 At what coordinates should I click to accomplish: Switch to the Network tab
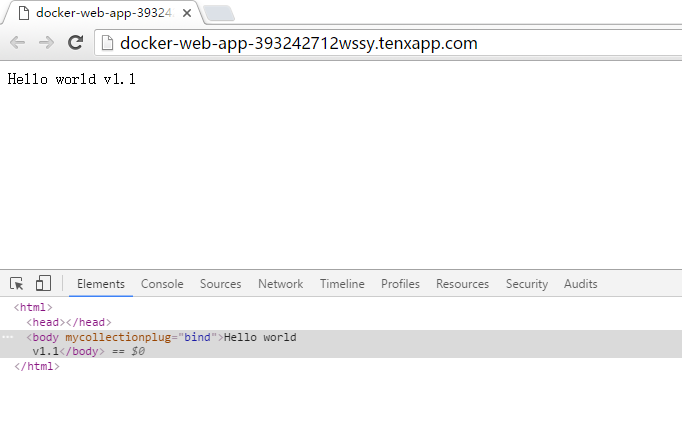click(280, 284)
